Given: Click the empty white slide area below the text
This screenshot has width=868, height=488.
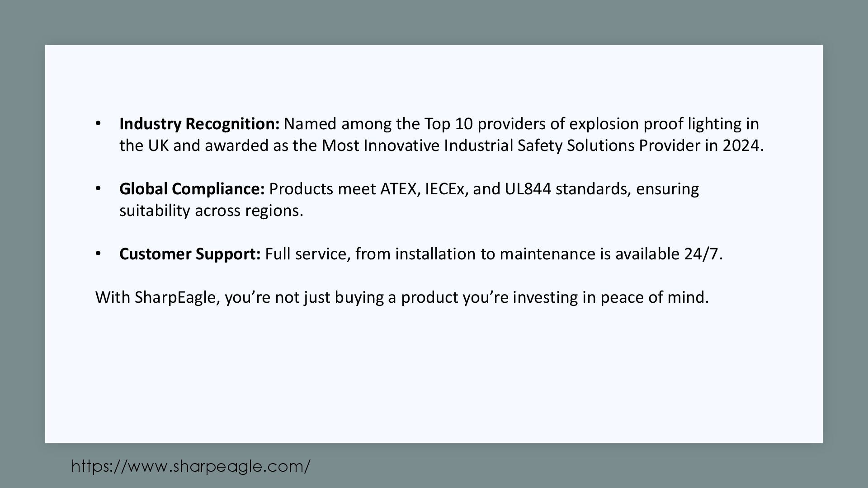Looking at the screenshot, I should click(434, 375).
